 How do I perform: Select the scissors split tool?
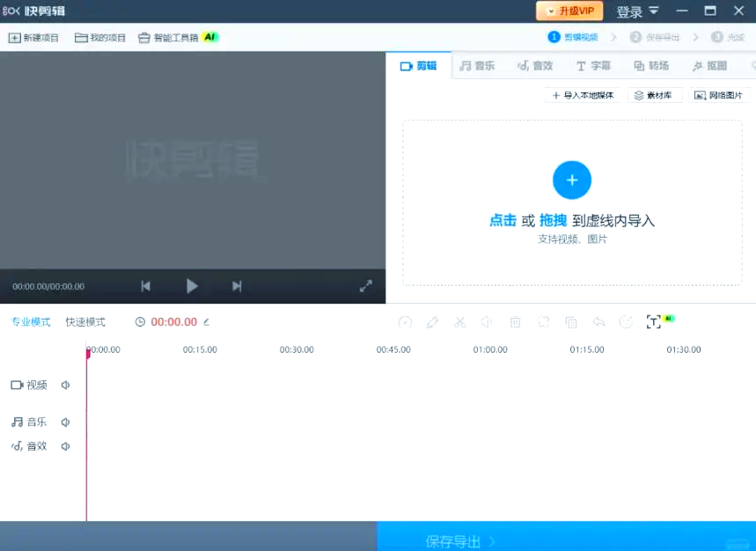tap(460, 322)
